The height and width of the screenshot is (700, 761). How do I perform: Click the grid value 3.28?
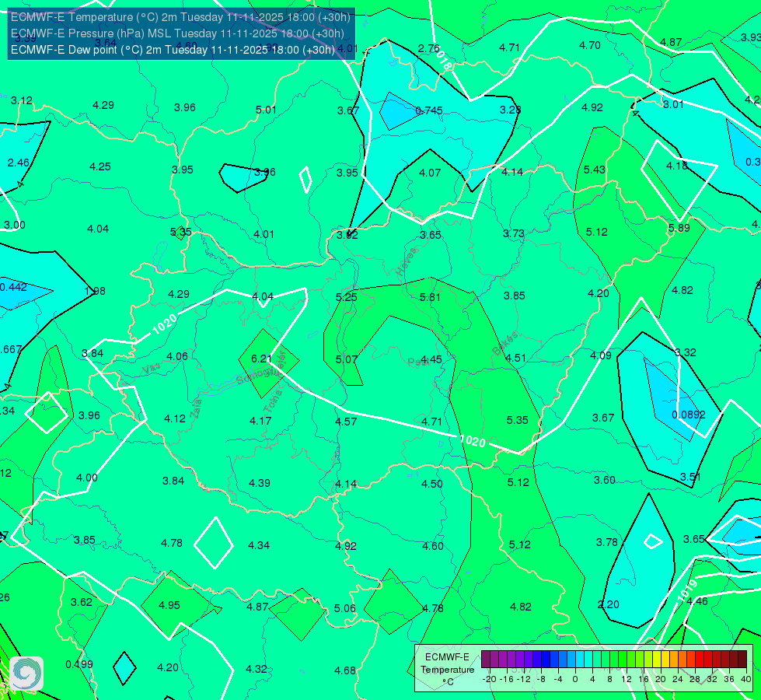pos(510,110)
